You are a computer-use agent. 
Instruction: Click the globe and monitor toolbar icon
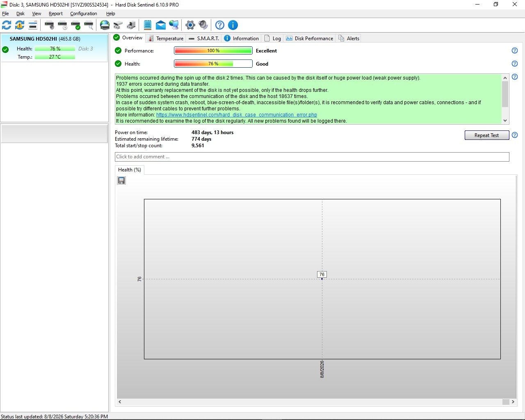point(174,25)
